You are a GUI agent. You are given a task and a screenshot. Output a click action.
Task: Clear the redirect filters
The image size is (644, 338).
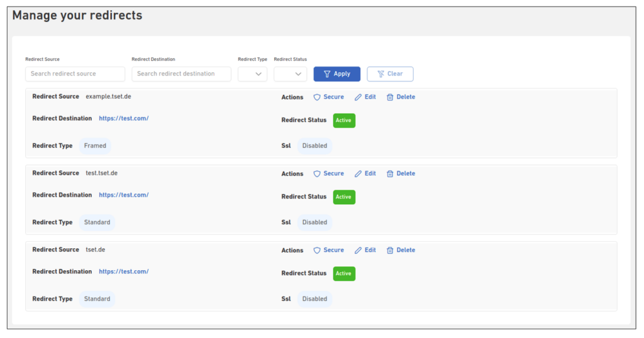[x=390, y=74]
